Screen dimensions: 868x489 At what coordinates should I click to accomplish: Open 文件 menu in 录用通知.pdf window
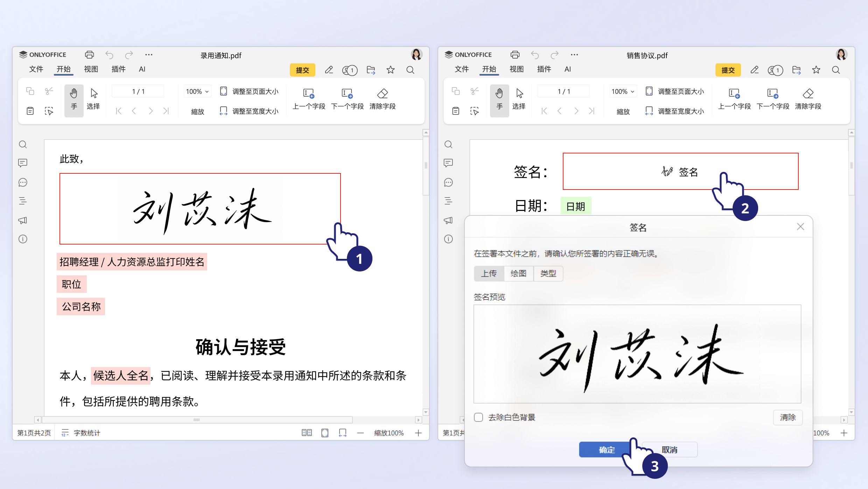tap(36, 69)
